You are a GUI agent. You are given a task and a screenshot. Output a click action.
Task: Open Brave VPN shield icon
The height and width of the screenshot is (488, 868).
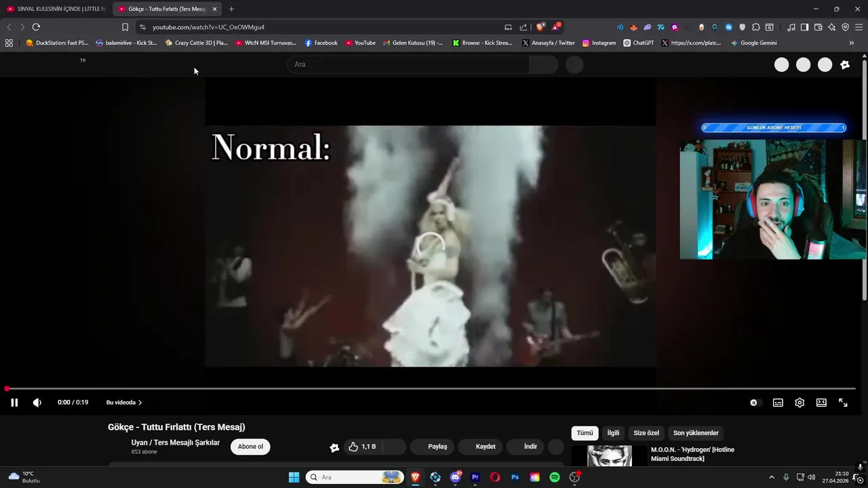[x=845, y=27]
